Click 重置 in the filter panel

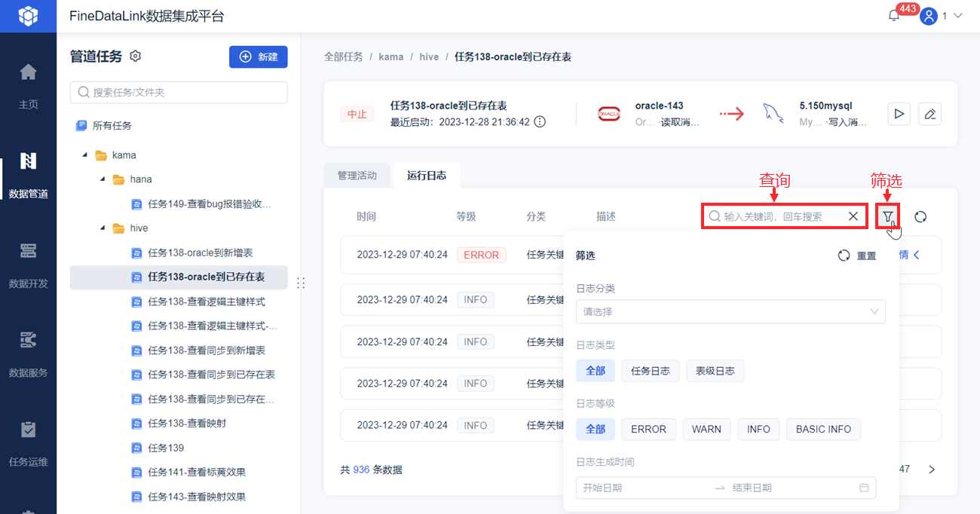coord(858,255)
